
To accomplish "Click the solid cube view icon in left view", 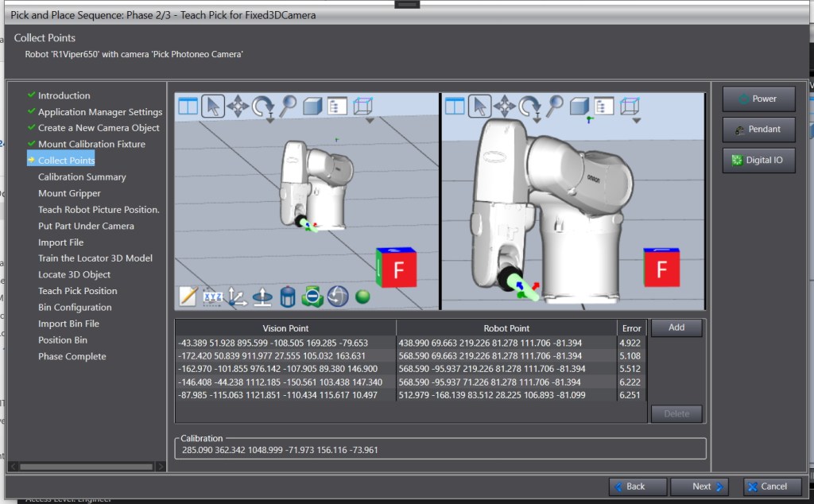I will pos(312,107).
